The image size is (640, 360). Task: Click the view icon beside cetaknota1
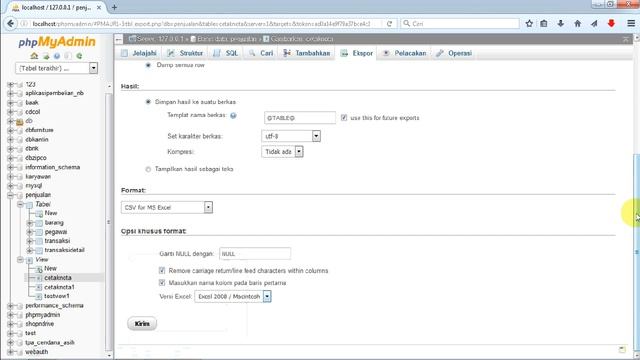click(39, 287)
